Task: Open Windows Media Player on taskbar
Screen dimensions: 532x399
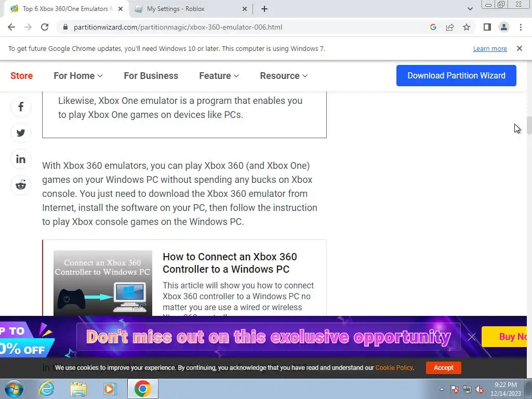Action: click(110, 389)
